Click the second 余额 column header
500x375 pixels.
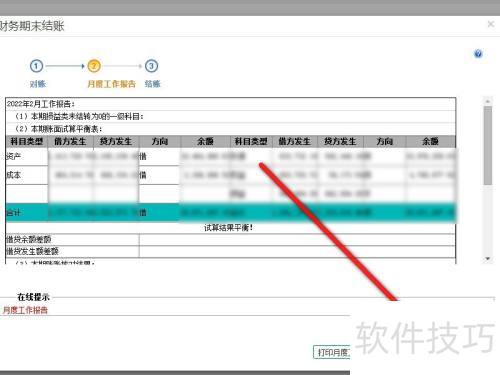[x=431, y=141]
